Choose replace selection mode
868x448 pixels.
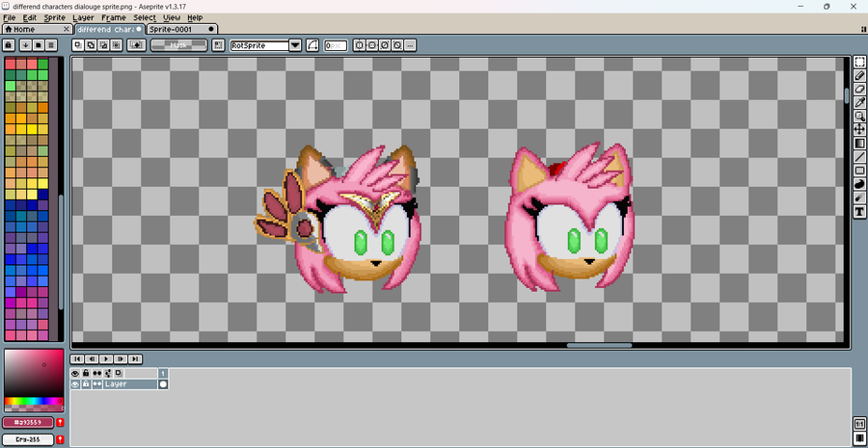pyautogui.click(x=79, y=45)
